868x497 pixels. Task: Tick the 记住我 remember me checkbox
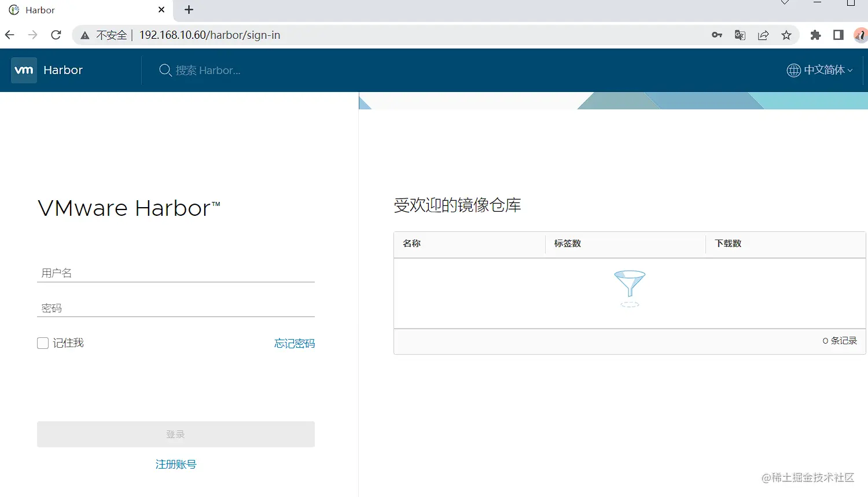(x=43, y=343)
